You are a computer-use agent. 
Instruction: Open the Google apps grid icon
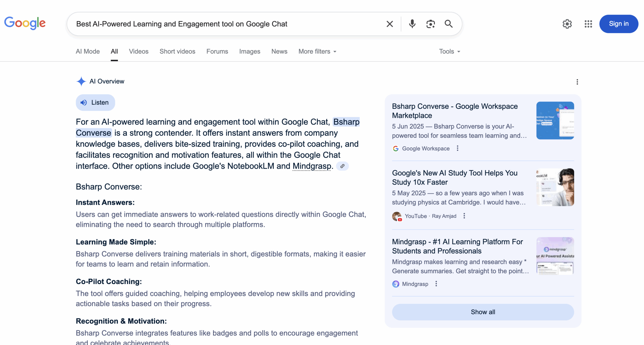[588, 24]
